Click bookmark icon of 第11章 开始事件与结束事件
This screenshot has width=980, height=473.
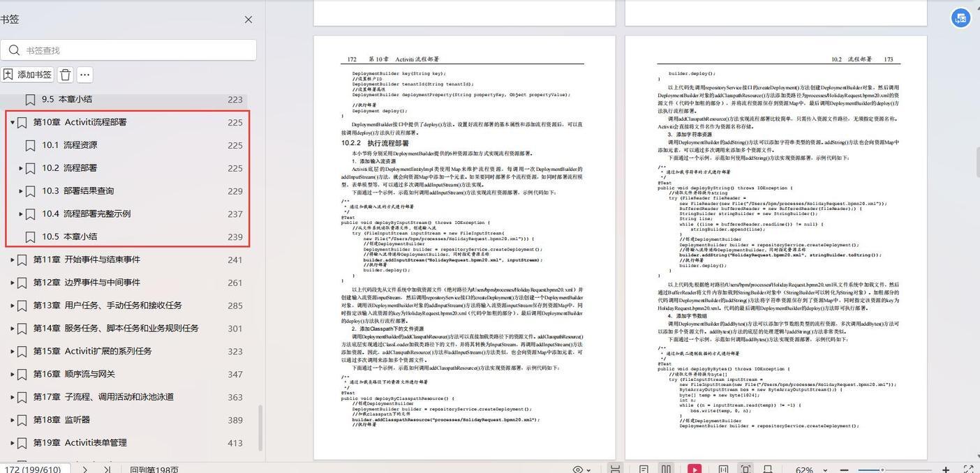(x=22, y=260)
